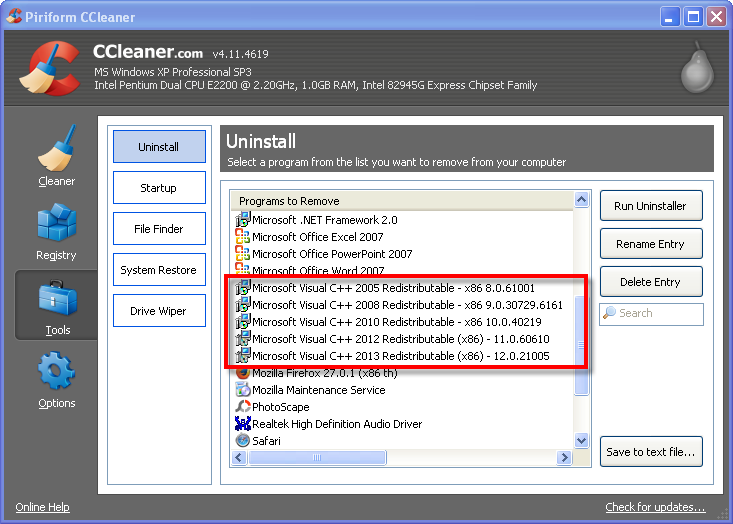Click the Delete Entry button
Image resolution: width=733 pixels, height=524 pixels.
[651, 282]
